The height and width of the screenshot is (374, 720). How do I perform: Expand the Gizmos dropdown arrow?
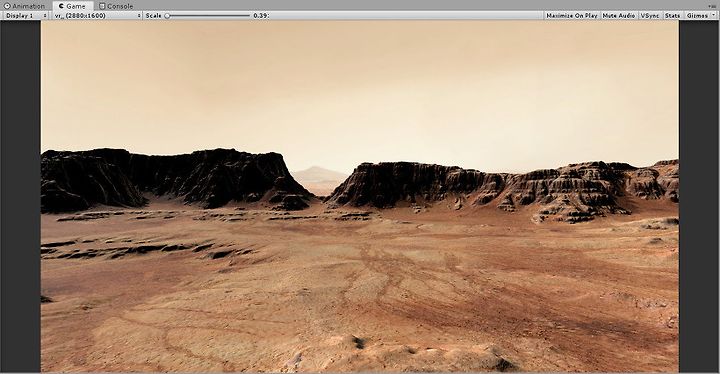pos(714,16)
